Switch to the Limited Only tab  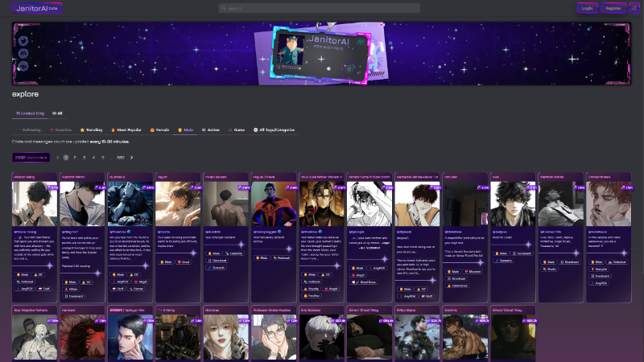[x=30, y=113]
